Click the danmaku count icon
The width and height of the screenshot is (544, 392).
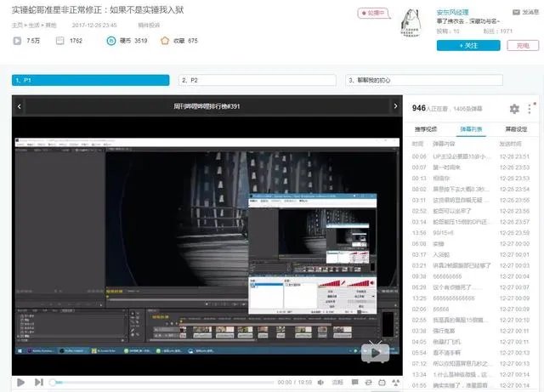tap(60, 41)
